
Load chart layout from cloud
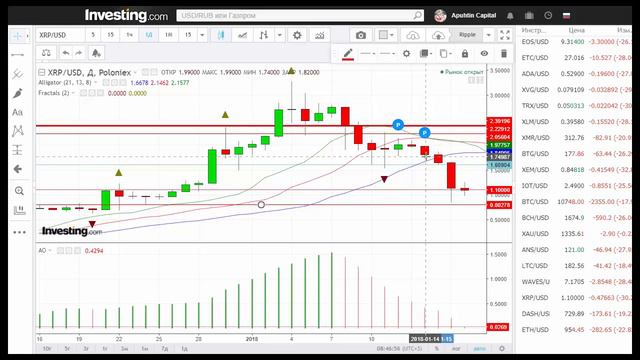click(x=413, y=36)
